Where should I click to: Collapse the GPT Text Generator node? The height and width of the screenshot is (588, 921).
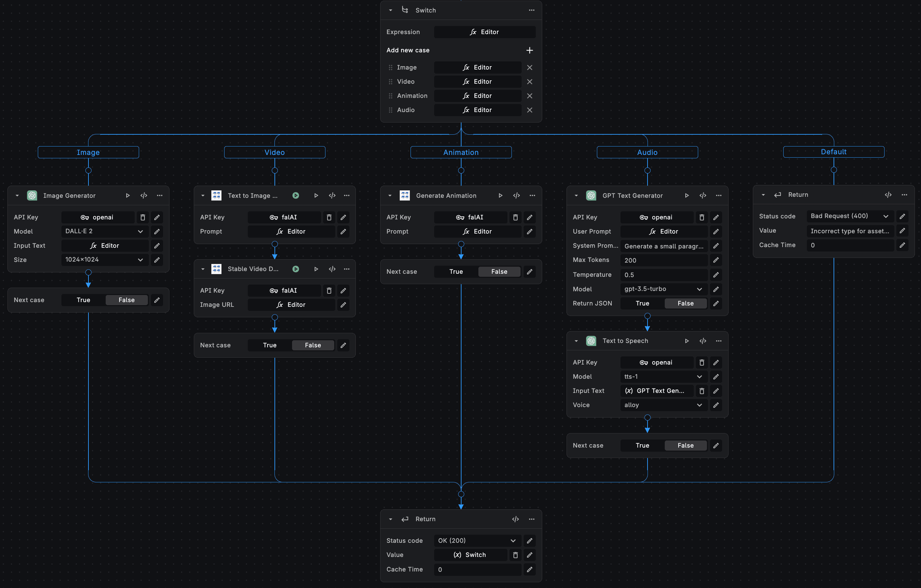(576, 195)
